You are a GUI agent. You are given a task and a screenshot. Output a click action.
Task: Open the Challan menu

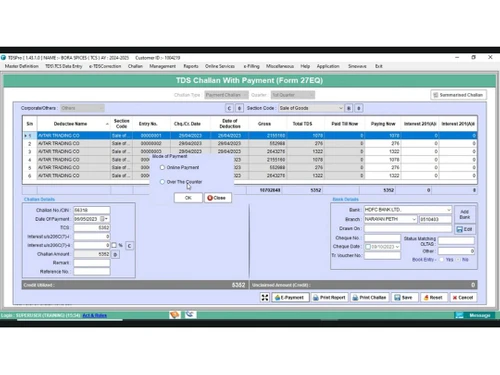tap(135, 66)
